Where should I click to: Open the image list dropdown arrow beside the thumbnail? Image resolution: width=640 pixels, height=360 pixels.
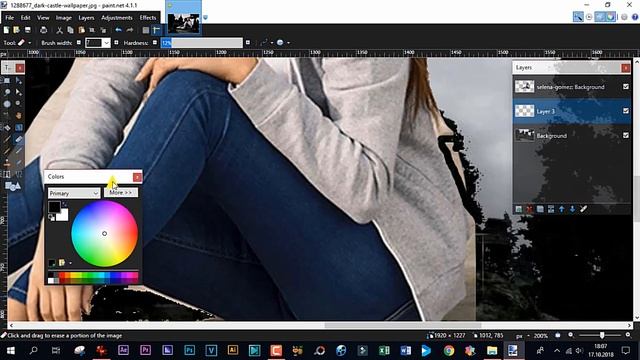[205, 18]
